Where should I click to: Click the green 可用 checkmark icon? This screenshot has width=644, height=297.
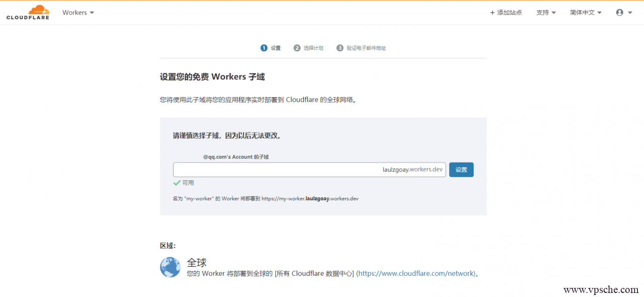(x=177, y=183)
